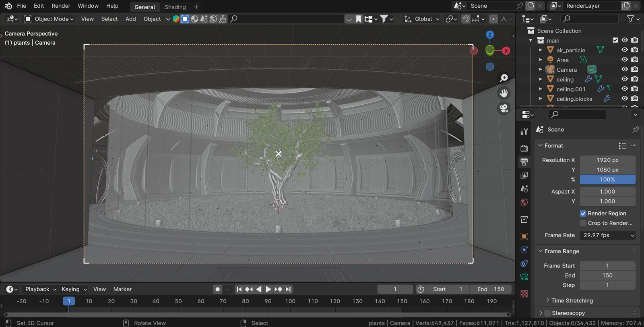Open the View Layer properties tab
644x327 pixels.
(524, 175)
